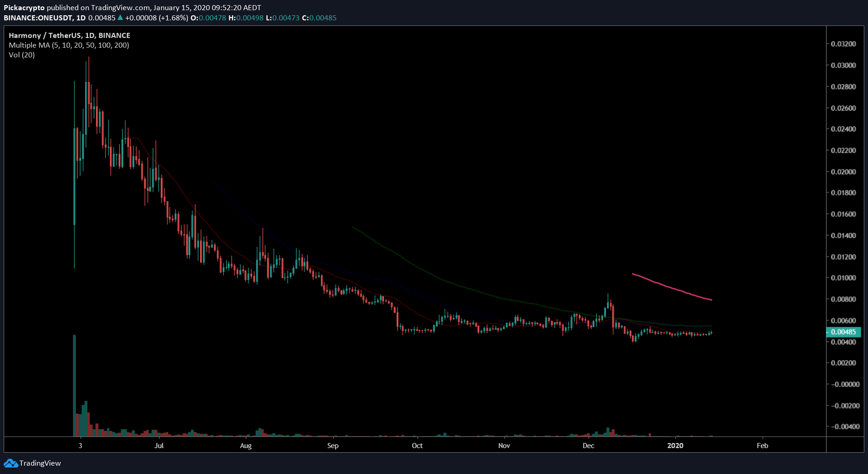Click the Dec date axis label
The image size is (868, 474).
(x=588, y=446)
